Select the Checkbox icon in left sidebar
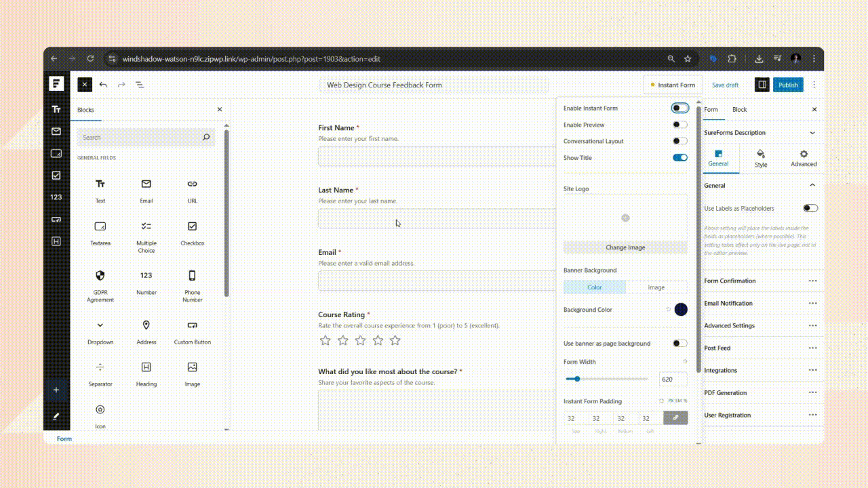The height and width of the screenshot is (488, 868). pos(56,175)
